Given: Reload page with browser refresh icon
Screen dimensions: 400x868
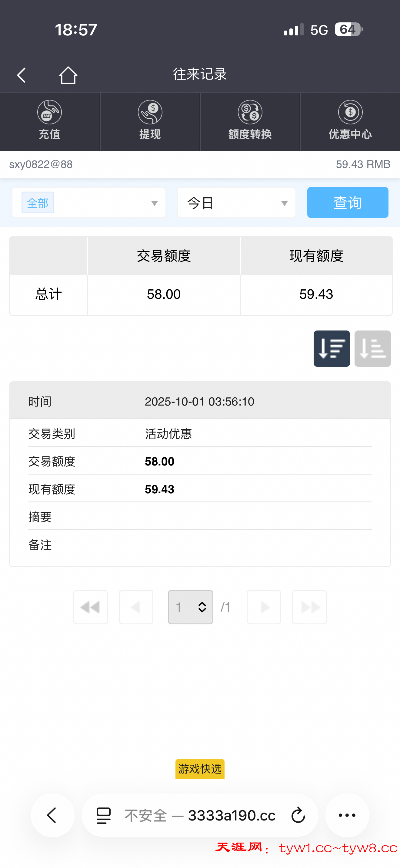Looking at the screenshot, I should pyautogui.click(x=298, y=815).
